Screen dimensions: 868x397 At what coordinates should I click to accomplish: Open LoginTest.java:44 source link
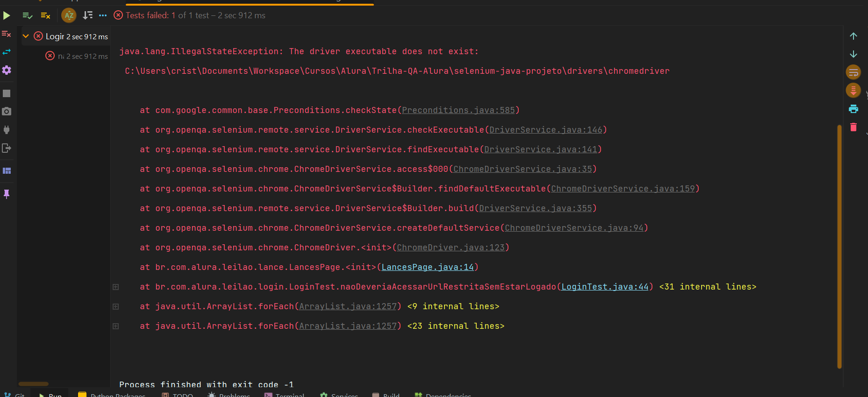pyautogui.click(x=605, y=287)
